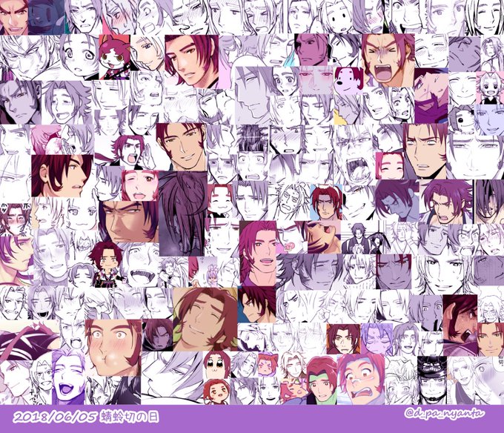Select the white cartoon dog with red hair tile
Image resolution: width=504 pixels, height=433 pixels.
pos(348,80)
